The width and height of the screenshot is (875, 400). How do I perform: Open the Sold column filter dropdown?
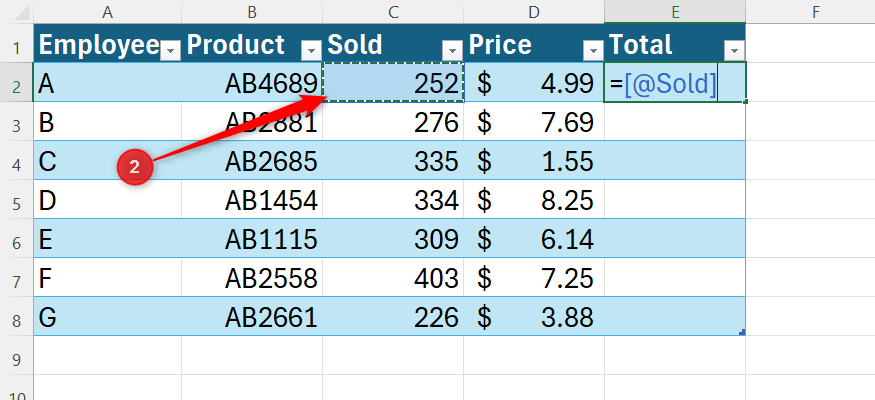452,52
